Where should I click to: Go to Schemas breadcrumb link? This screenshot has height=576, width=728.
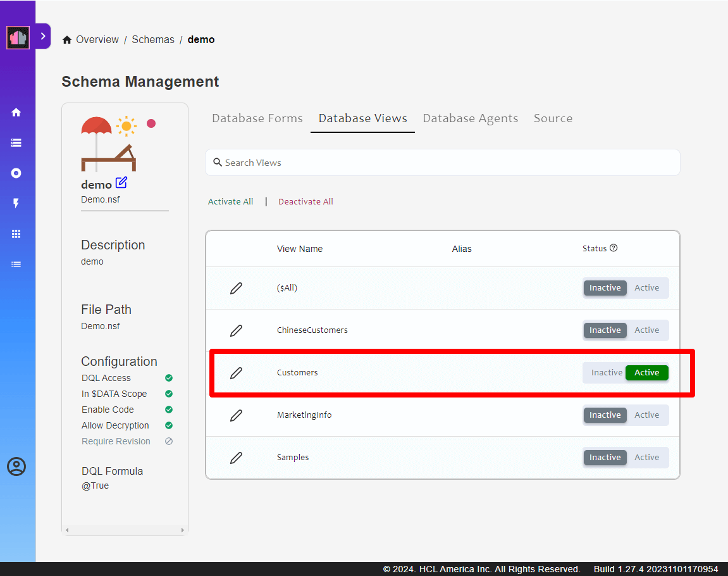[153, 39]
